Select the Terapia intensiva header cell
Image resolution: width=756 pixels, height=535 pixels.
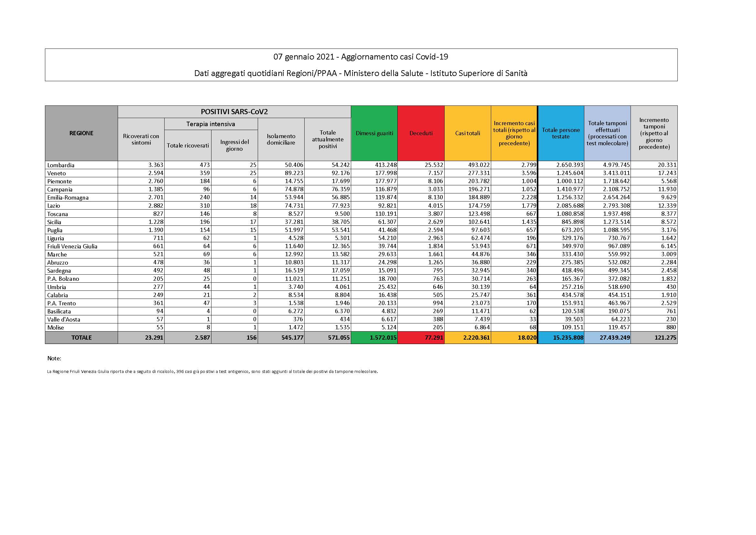(211, 124)
